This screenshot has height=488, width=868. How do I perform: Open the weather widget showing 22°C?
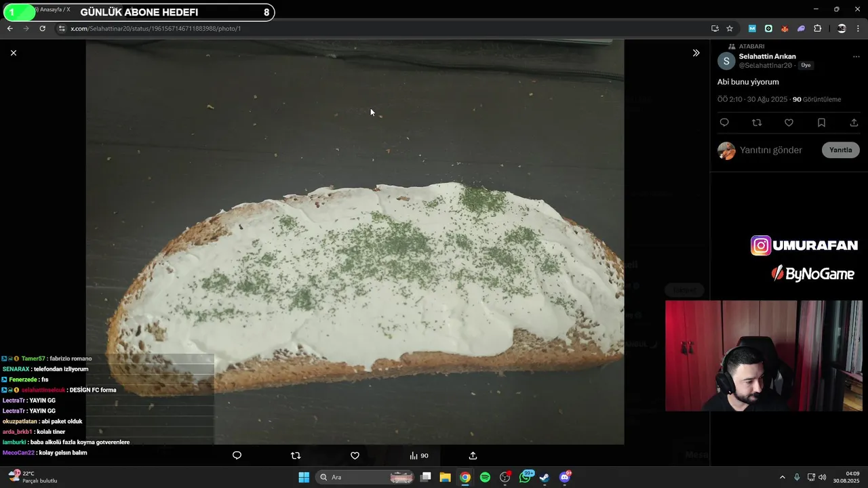tap(33, 477)
